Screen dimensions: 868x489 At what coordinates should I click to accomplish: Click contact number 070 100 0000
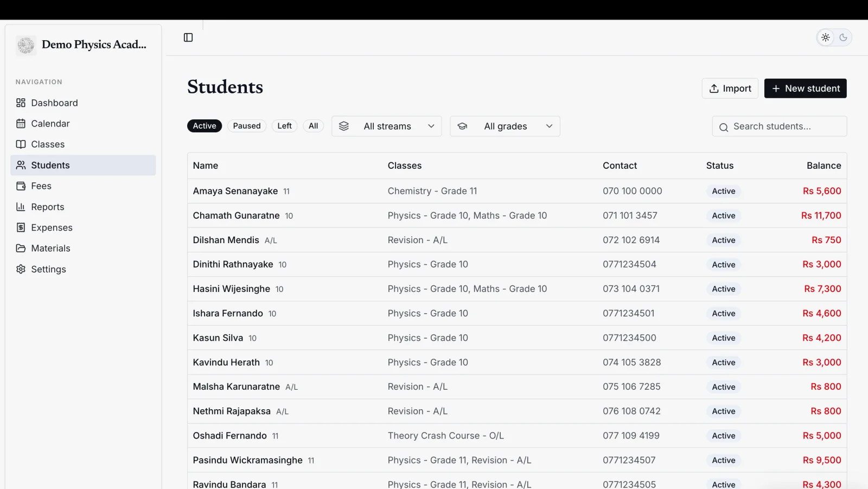coord(633,191)
